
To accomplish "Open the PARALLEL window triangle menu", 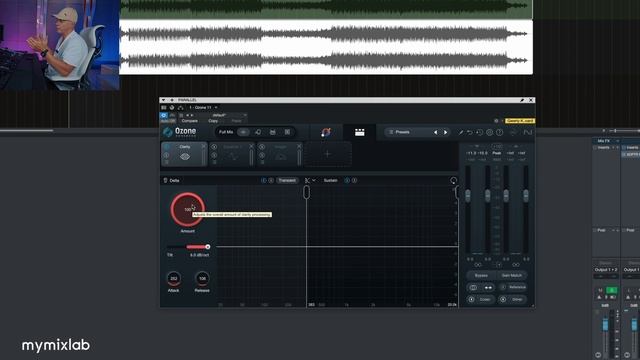I will click(164, 100).
